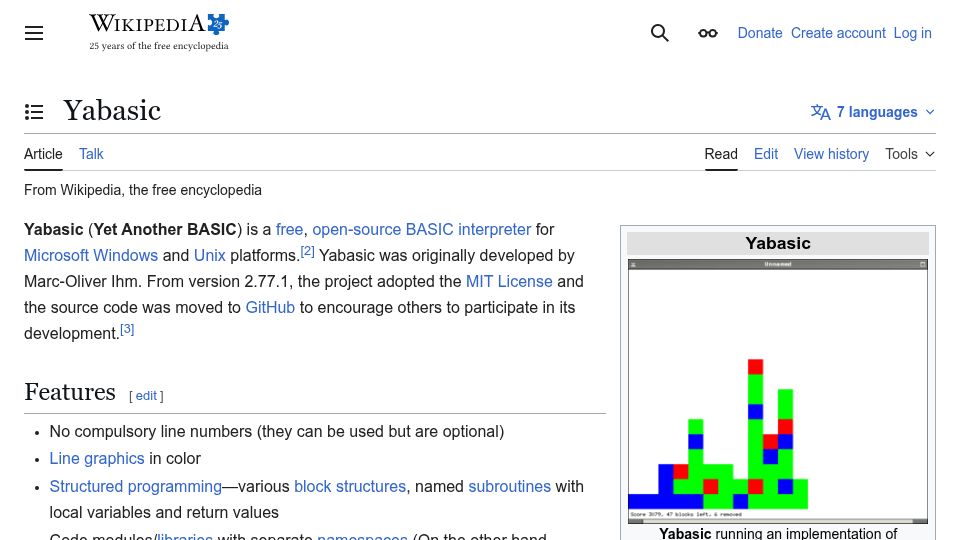Click 'From Wikipedia, the free encyclopedia' text

pos(143,190)
